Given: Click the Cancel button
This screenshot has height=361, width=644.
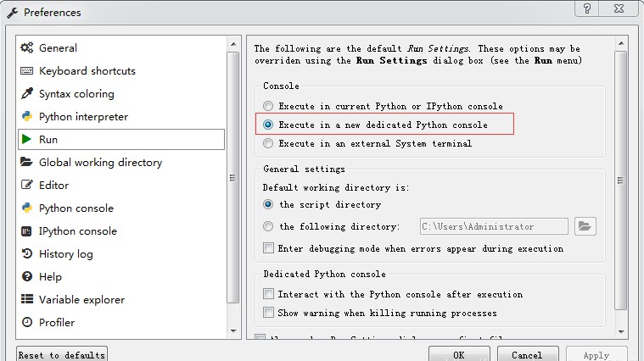Looking at the screenshot, I should 527,355.
